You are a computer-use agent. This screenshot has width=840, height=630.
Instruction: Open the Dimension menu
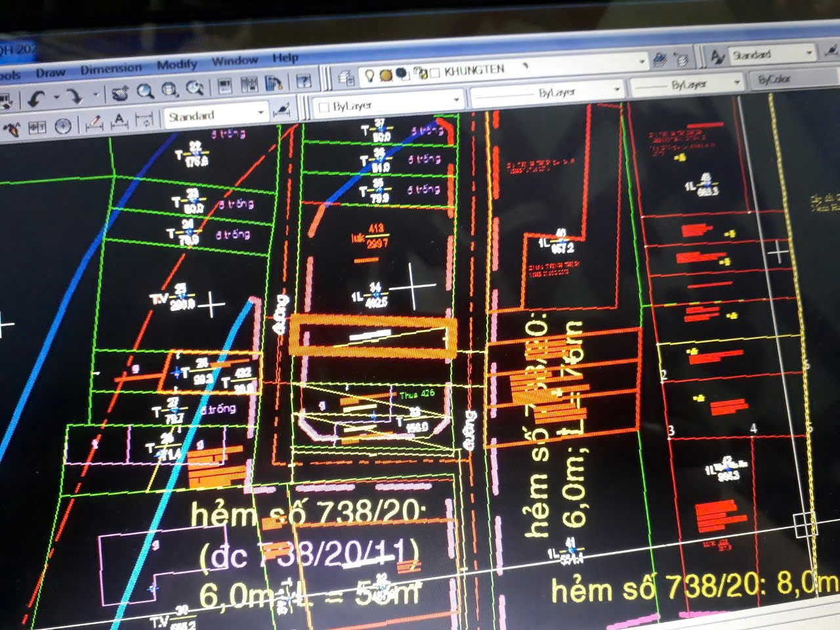(110, 69)
